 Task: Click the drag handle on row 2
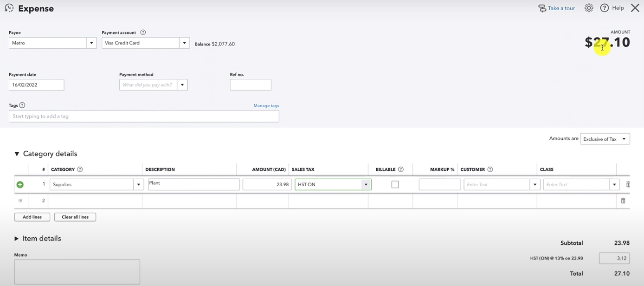tap(20, 201)
